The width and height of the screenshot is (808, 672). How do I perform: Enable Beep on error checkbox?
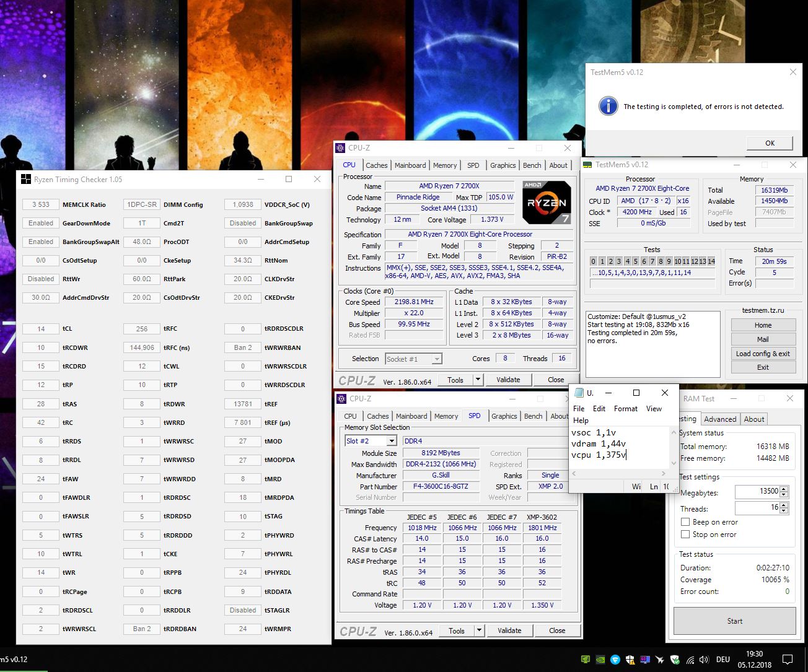click(x=685, y=522)
